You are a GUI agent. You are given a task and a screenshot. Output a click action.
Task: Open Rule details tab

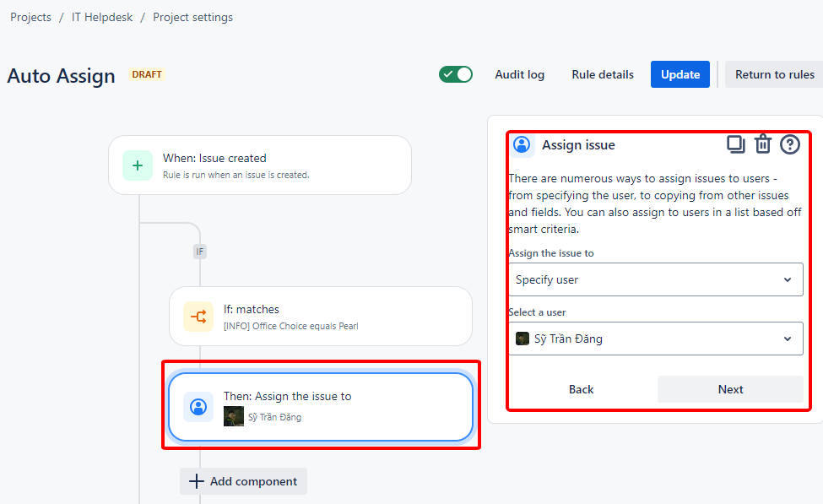tap(603, 74)
